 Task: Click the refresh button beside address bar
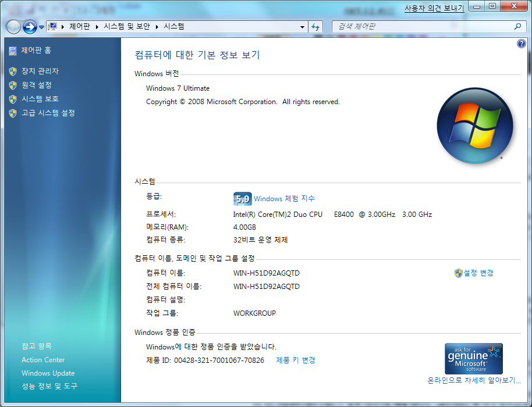pyautogui.click(x=315, y=27)
